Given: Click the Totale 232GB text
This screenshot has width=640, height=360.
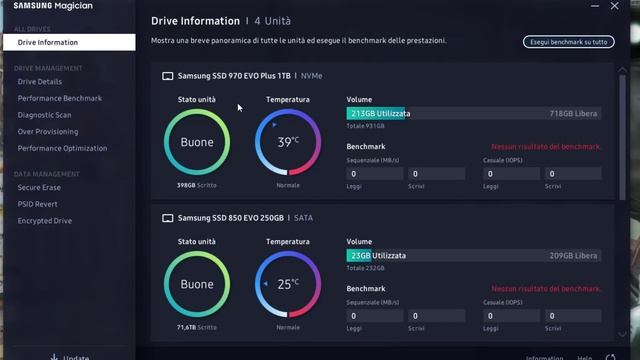Looking at the screenshot, I should tap(365, 268).
